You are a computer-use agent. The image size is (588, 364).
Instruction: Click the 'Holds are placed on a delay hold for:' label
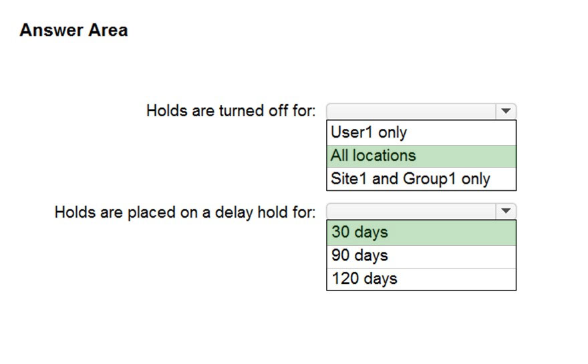(x=185, y=212)
